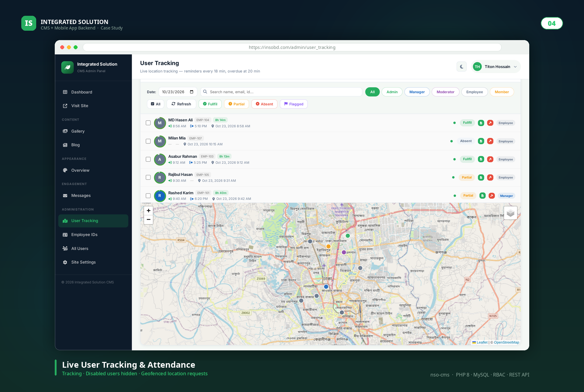Click the browser URL address bar
Viewport: 584px width, 392px height.
[x=292, y=47]
